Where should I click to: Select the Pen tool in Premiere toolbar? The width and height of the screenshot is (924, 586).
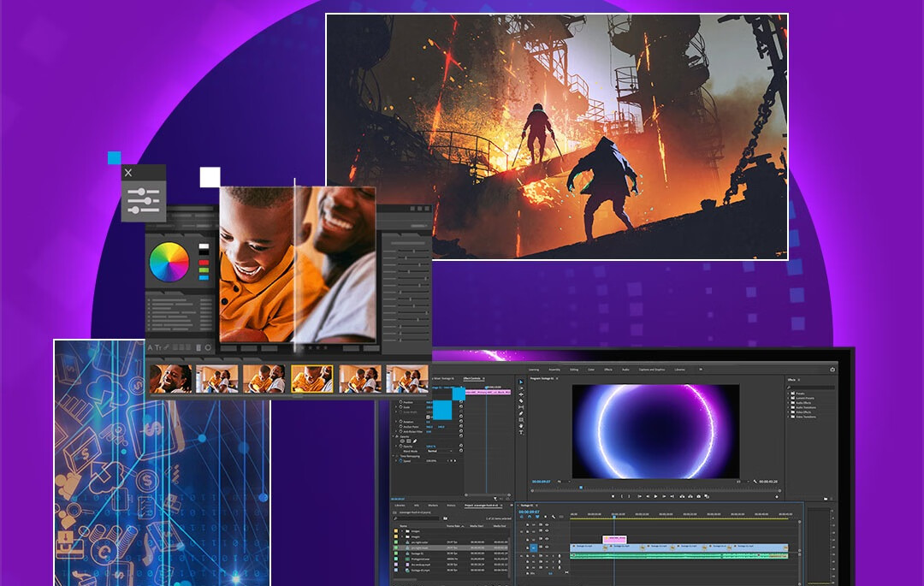pyautogui.click(x=521, y=413)
